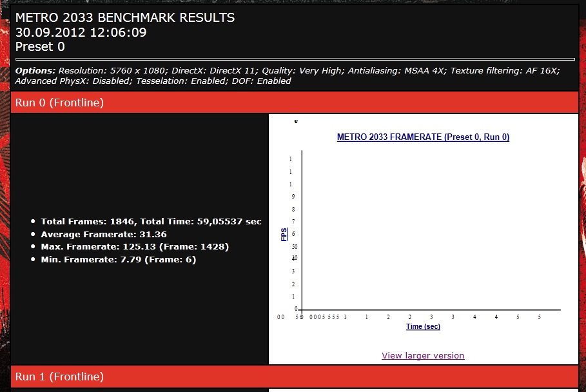This screenshot has width=586, height=392.
Task: Click the "Advanced PhysX: Disabled" option text
Action: pos(72,81)
